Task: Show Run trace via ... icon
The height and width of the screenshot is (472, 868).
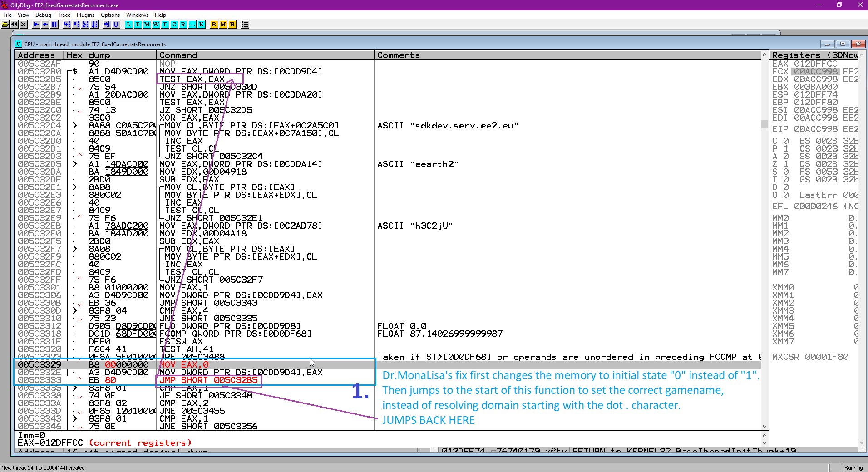Action: pyautogui.click(x=192, y=25)
